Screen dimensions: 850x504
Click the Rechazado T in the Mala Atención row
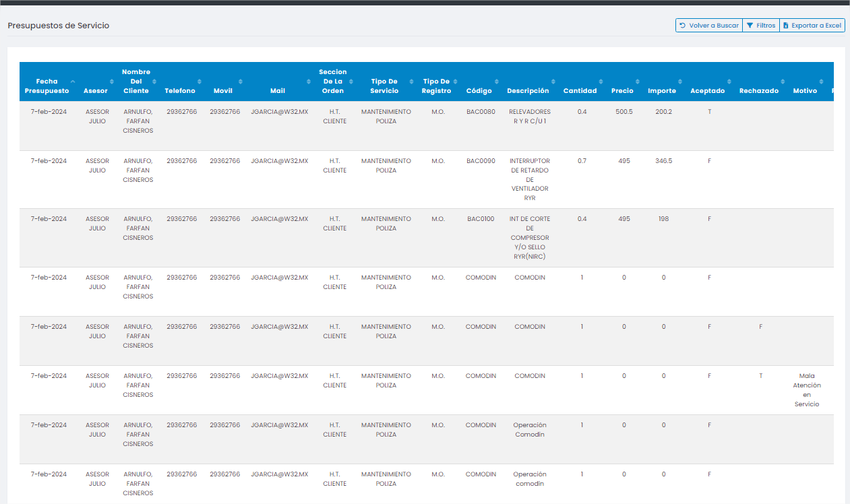(x=761, y=376)
